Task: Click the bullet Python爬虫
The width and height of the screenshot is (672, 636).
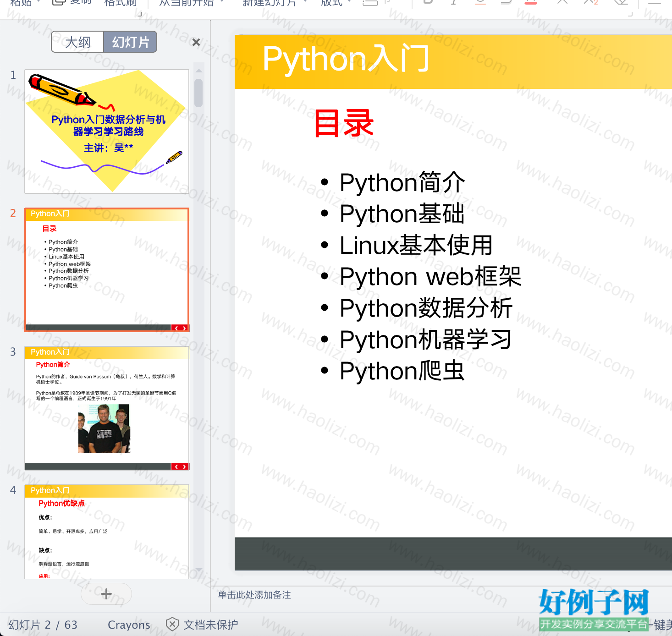Action: click(x=402, y=371)
